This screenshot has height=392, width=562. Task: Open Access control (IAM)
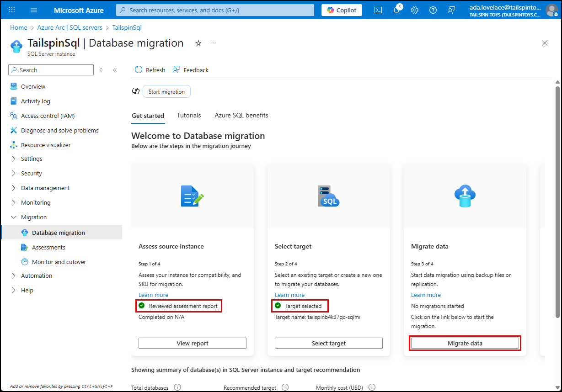coord(47,115)
